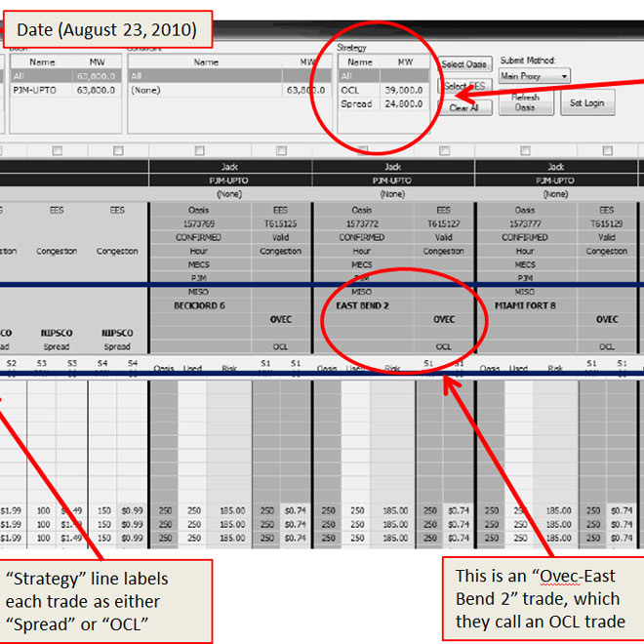Click the Oasis number 1573769 cell
This screenshot has height=644, width=644.
pyautogui.click(x=198, y=223)
